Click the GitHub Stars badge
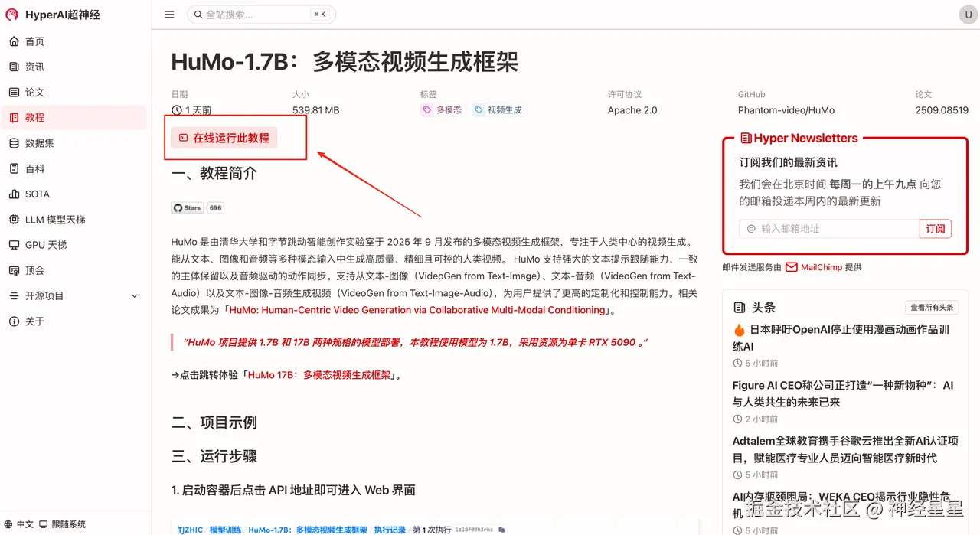This screenshot has height=535, width=980. 198,207
